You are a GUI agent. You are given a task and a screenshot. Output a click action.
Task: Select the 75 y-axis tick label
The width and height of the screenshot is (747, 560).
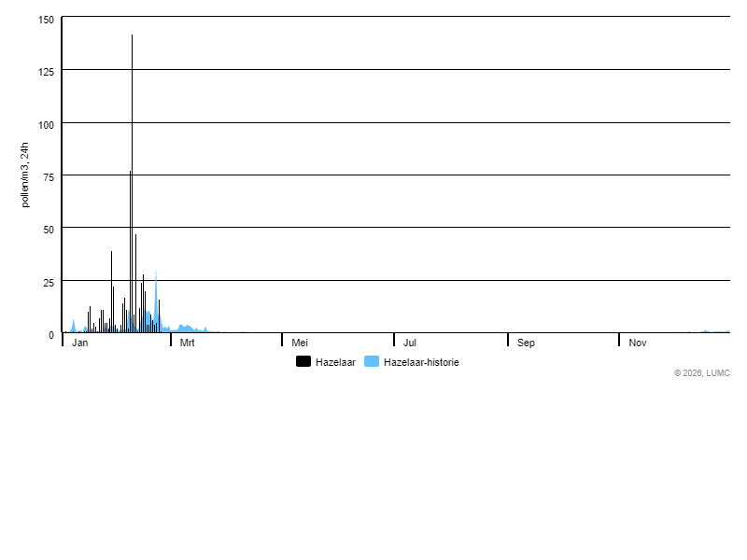point(49,176)
